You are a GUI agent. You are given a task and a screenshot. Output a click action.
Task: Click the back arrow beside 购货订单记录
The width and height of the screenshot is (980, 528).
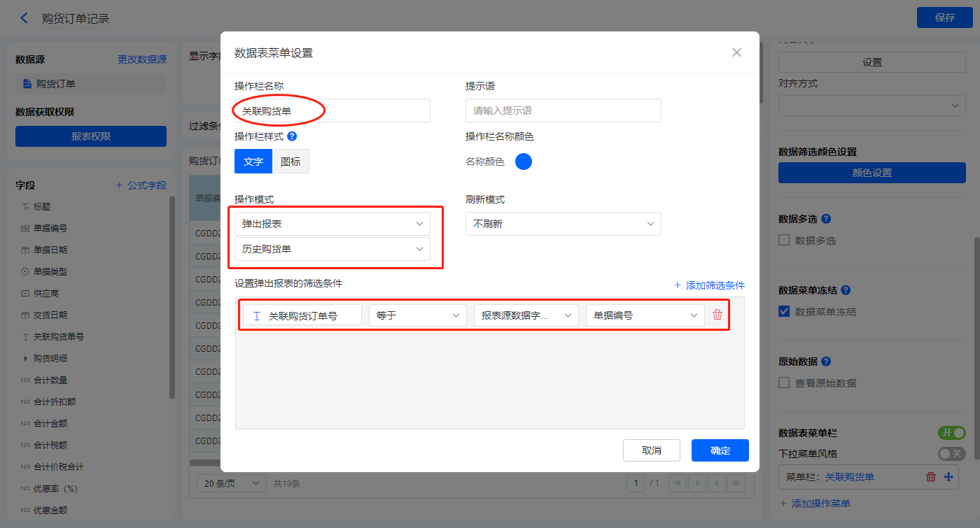[24, 18]
